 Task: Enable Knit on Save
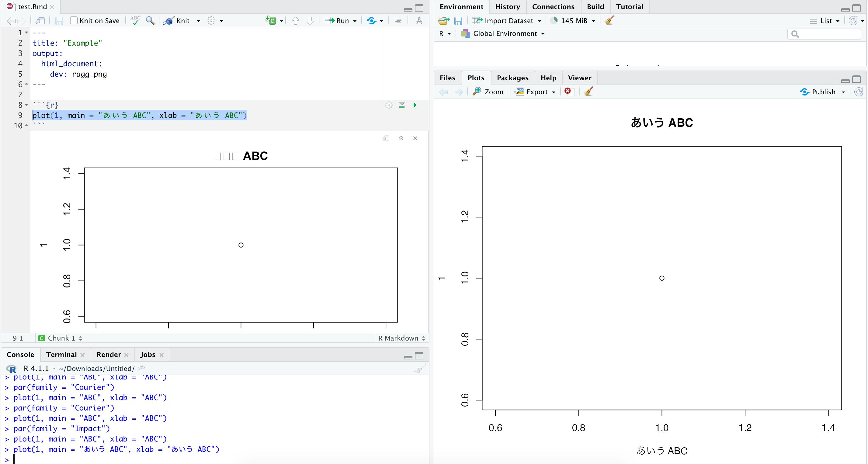pyautogui.click(x=74, y=20)
